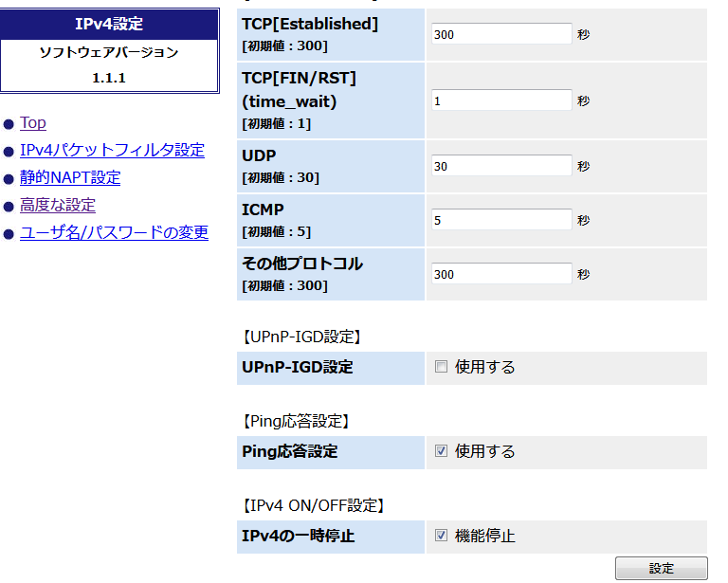Image resolution: width=728 pixels, height=583 pixels.
Task: Select the UDP timeout text field
Action: point(501,167)
